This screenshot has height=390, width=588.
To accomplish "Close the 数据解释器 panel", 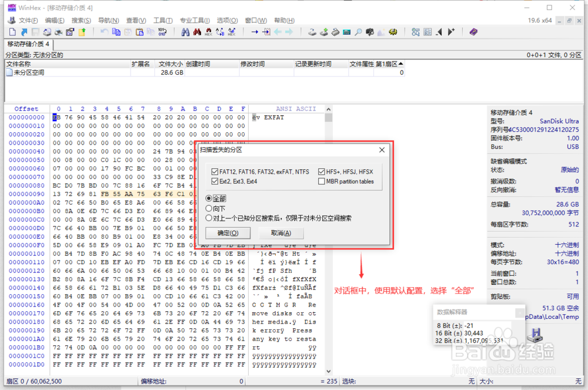I will pyautogui.click(x=520, y=312).
